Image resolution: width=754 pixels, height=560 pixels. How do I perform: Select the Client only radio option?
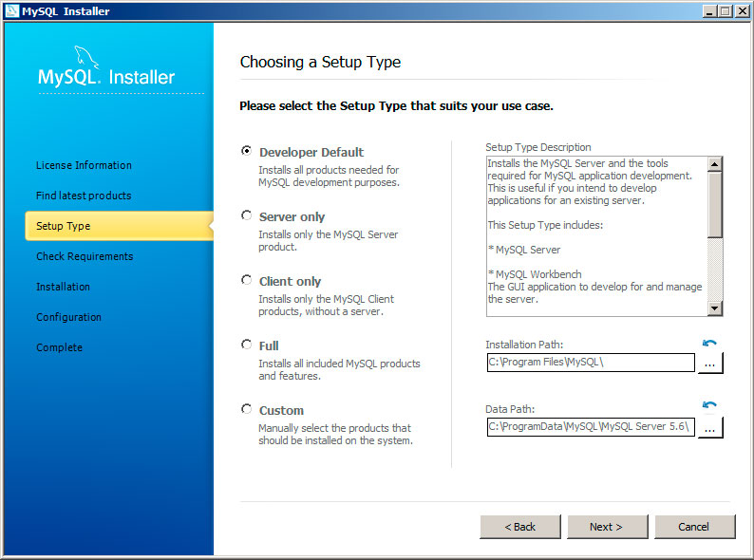(246, 280)
